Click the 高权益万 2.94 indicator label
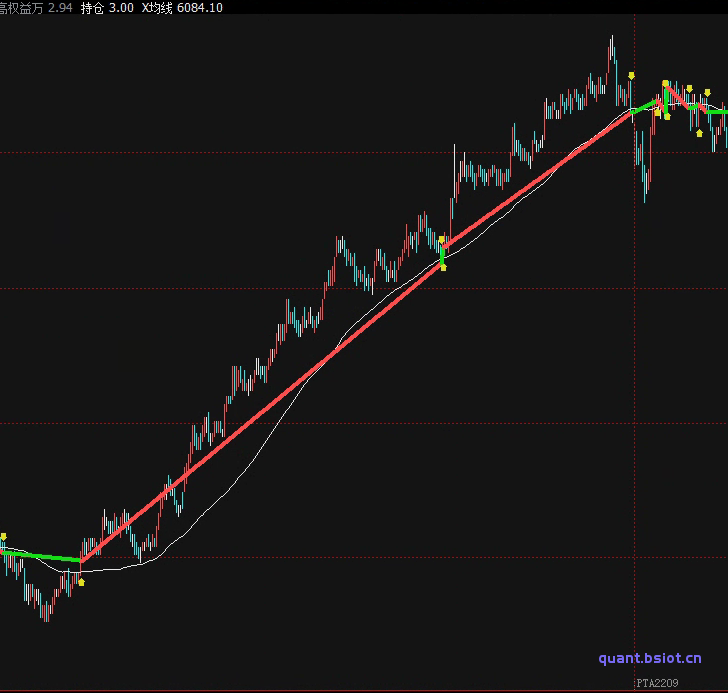This screenshot has width=728, height=693. tap(36, 8)
